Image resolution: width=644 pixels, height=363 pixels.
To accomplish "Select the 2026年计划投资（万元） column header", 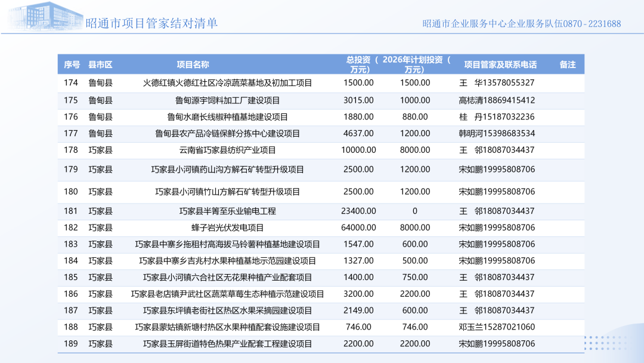I will pyautogui.click(x=416, y=64).
